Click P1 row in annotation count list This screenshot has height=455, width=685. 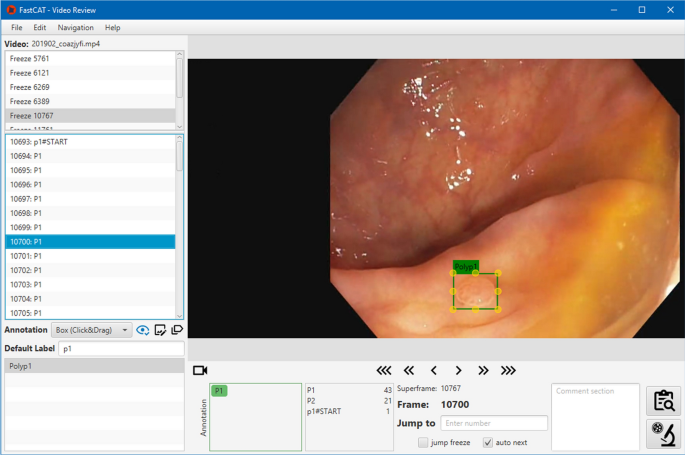pyautogui.click(x=349, y=390)
